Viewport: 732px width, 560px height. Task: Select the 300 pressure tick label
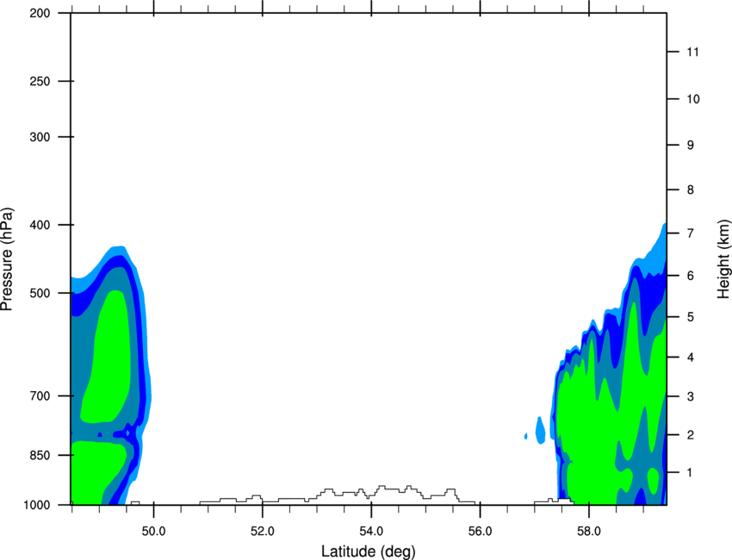click(40, 137)
